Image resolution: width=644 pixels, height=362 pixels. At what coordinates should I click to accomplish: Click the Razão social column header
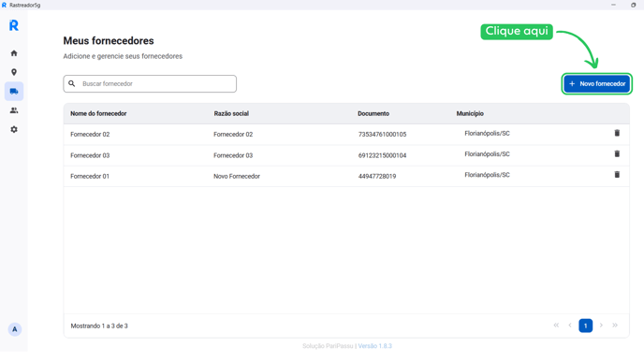click(231, 114)
